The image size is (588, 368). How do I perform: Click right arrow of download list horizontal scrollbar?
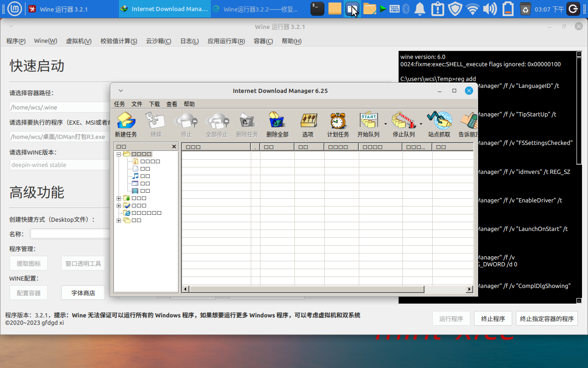(469, 289)
